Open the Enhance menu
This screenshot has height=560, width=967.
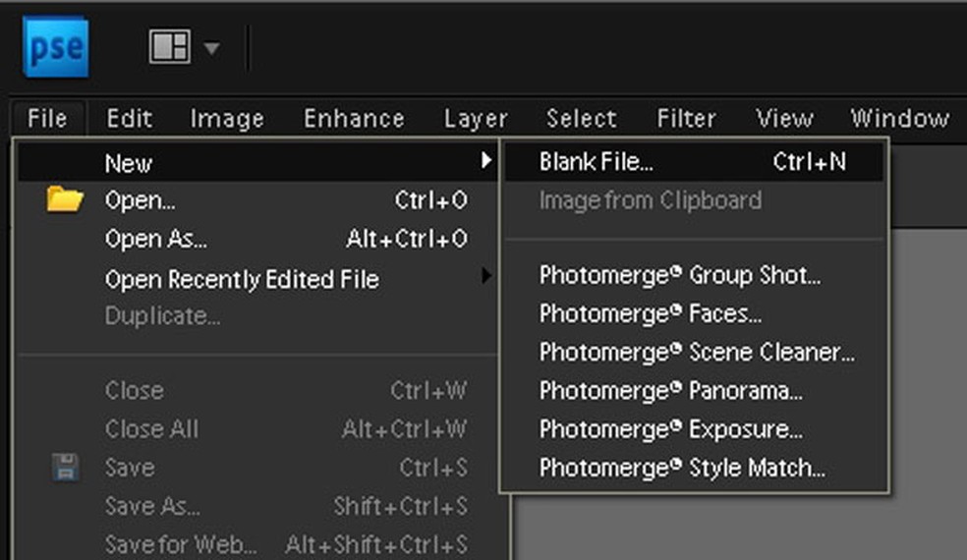pos(354,119)
